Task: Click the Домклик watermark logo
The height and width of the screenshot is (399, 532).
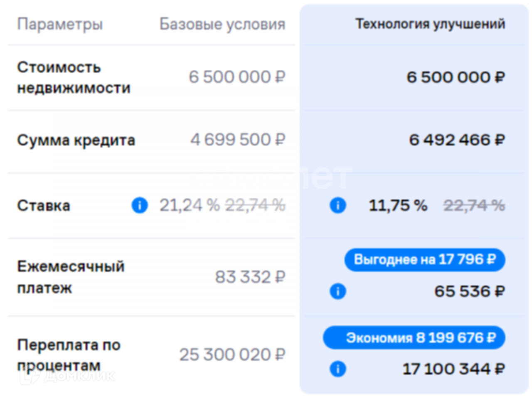Action: [67, 376]
